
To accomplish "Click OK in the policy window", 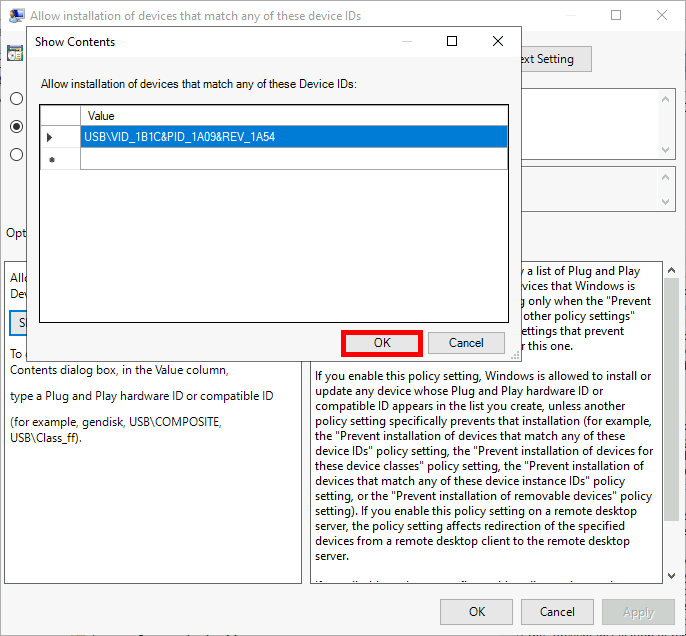I will tap(476, 612).
